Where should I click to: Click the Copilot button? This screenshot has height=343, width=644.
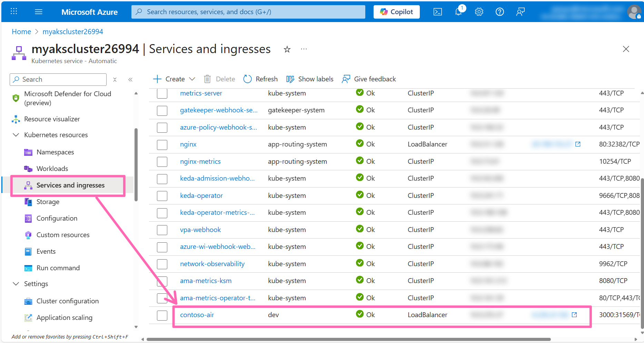tap(396, 12)
